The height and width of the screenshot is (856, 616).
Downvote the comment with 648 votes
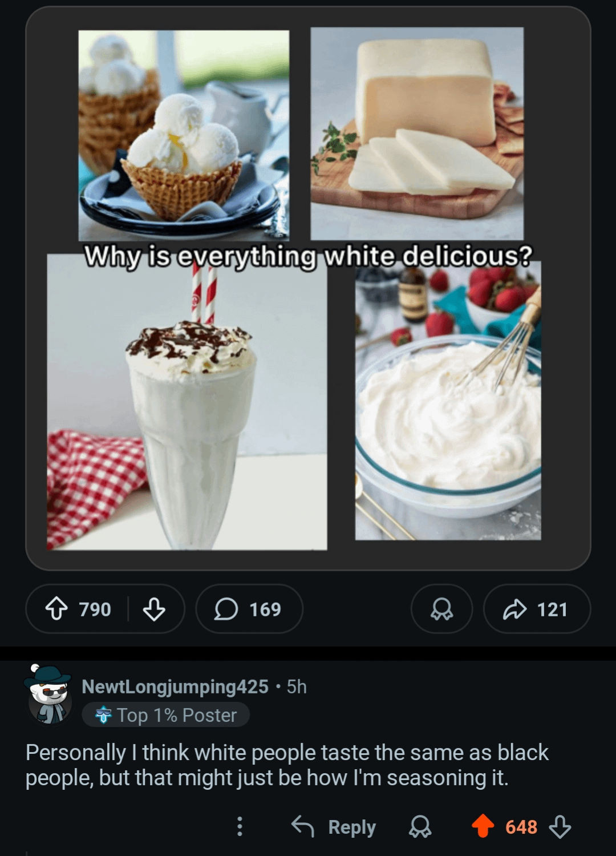coord(560,826)
